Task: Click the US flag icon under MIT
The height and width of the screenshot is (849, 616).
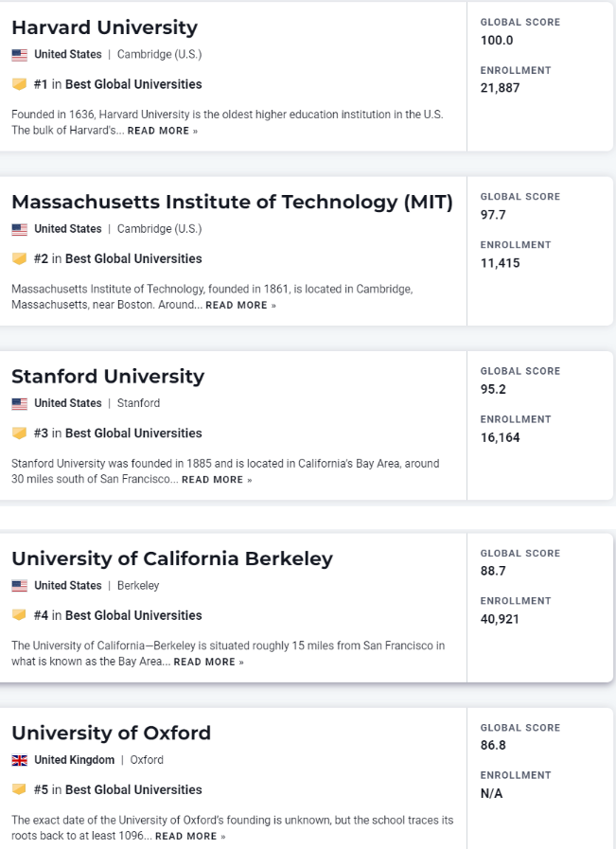Action: [19, 229]
